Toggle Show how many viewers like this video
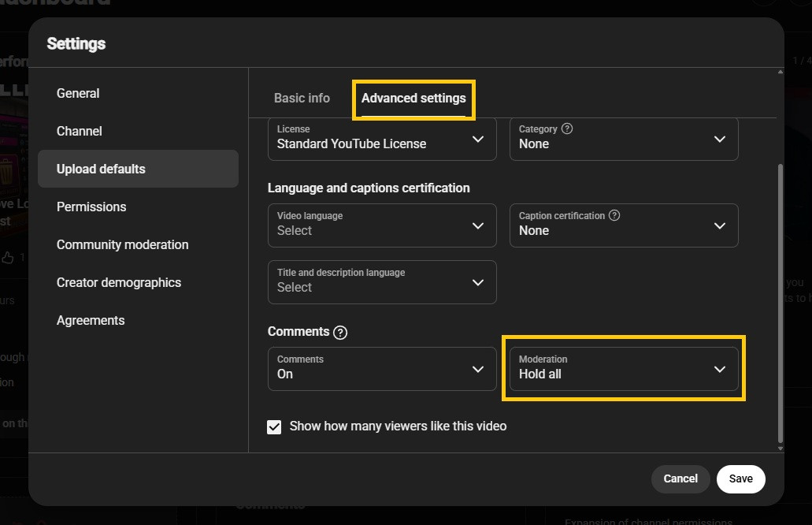Image resolution: width=812 pixels, height=525 pixels. click(274, 426)
